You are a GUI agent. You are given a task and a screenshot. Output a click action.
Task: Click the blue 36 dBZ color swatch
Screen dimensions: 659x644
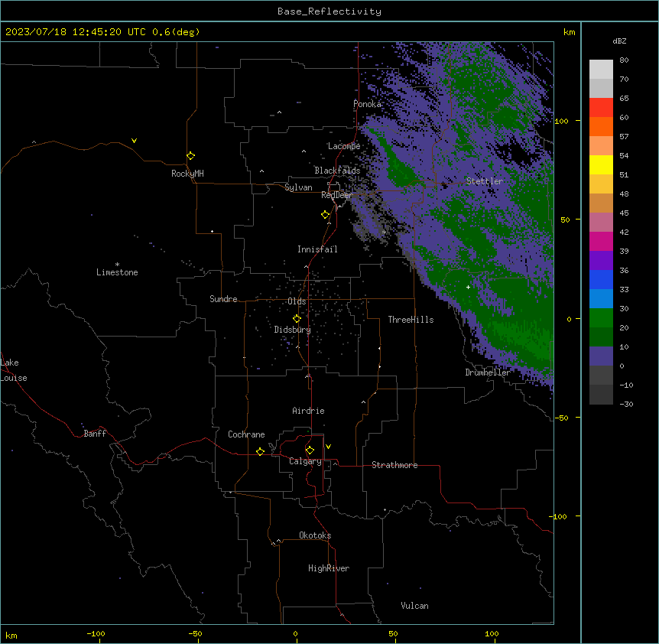(601, 279)
